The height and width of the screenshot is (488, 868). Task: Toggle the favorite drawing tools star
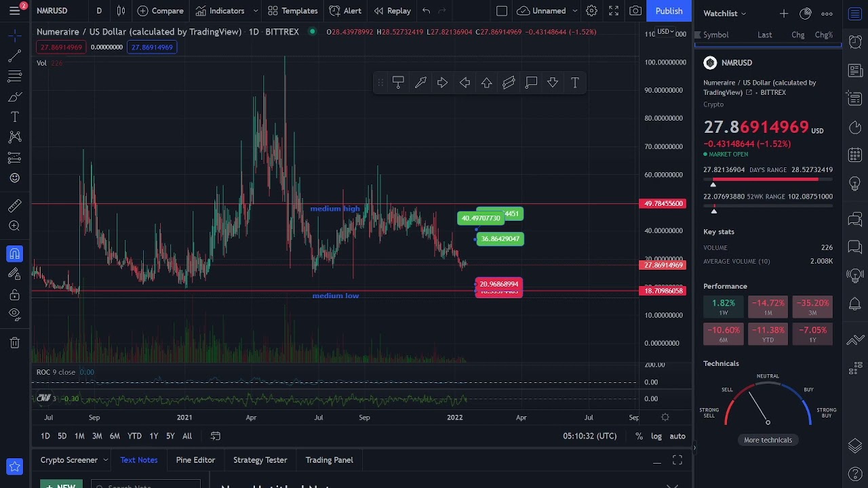[x=14, y=466]
